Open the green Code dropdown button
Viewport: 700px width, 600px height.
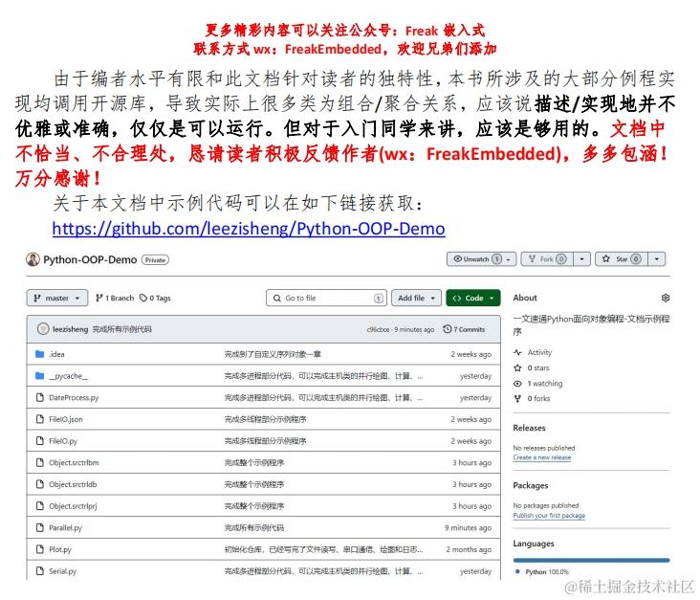(x=473, y=298)
